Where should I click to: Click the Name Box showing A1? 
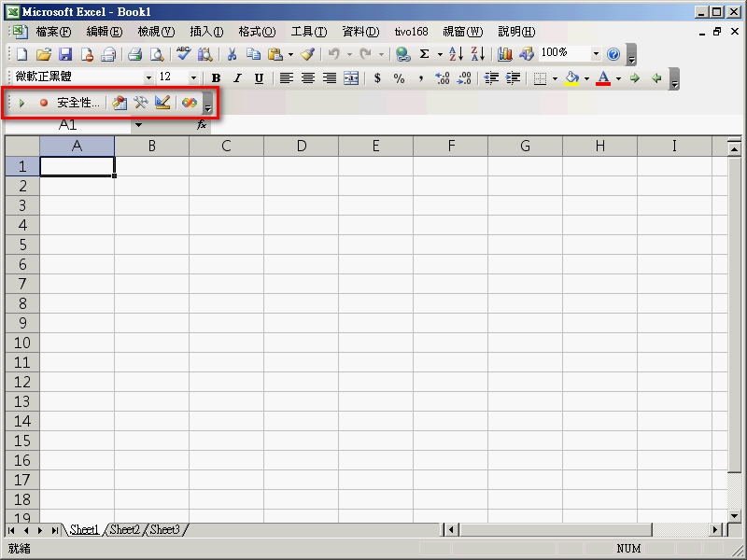pyautogui.click(x=67, y=125)
